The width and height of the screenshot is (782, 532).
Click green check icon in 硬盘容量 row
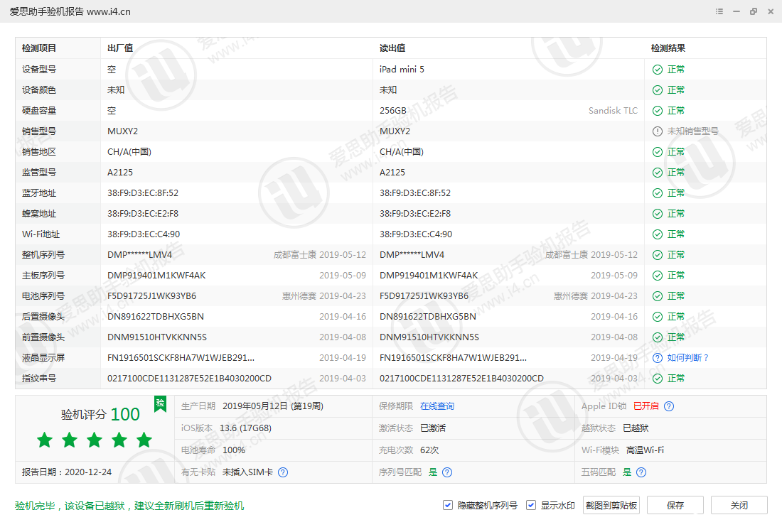[658, 111]
